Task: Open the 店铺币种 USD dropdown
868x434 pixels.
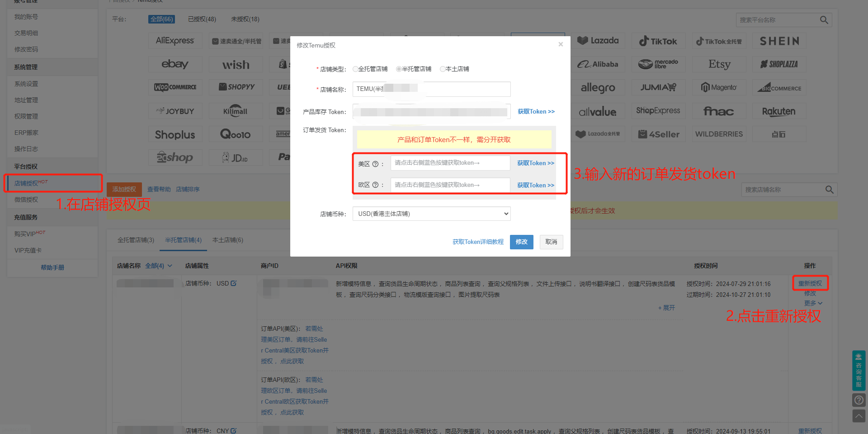Action: coord(432,214)
